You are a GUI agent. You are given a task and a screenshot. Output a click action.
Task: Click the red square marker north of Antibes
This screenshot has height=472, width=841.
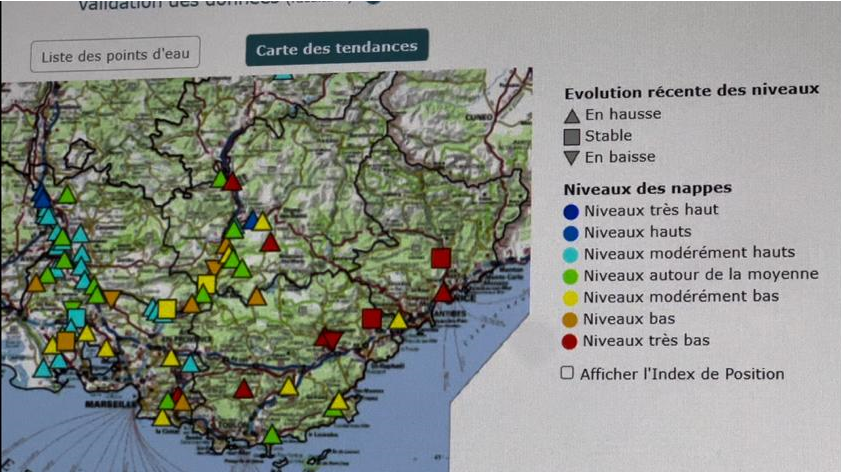click(441, 258)
